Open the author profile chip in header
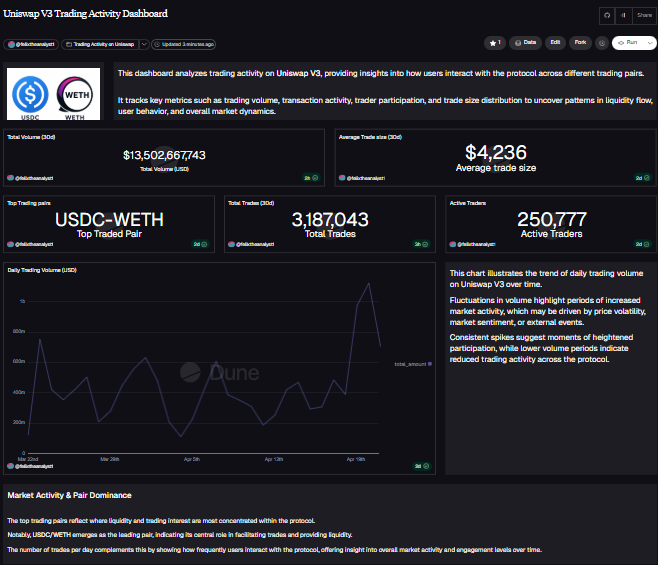This screenshot has height=565, width=658. coord(31,44)
